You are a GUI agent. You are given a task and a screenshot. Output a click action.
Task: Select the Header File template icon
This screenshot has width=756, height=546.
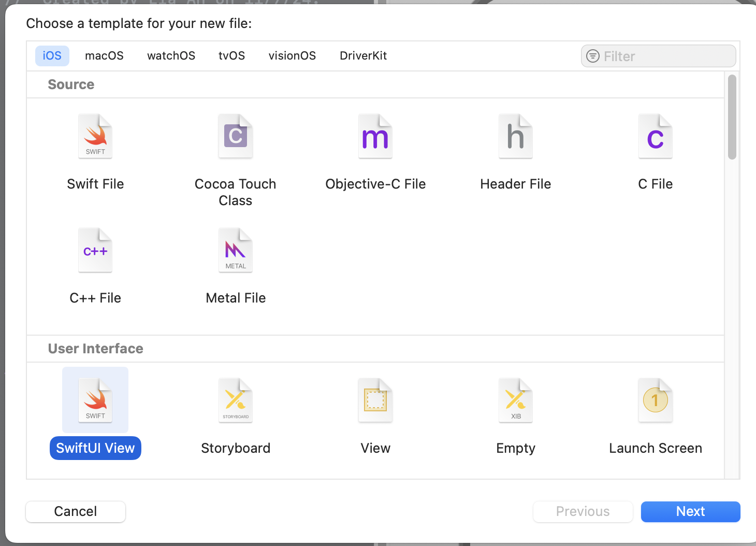pos(516,136)
